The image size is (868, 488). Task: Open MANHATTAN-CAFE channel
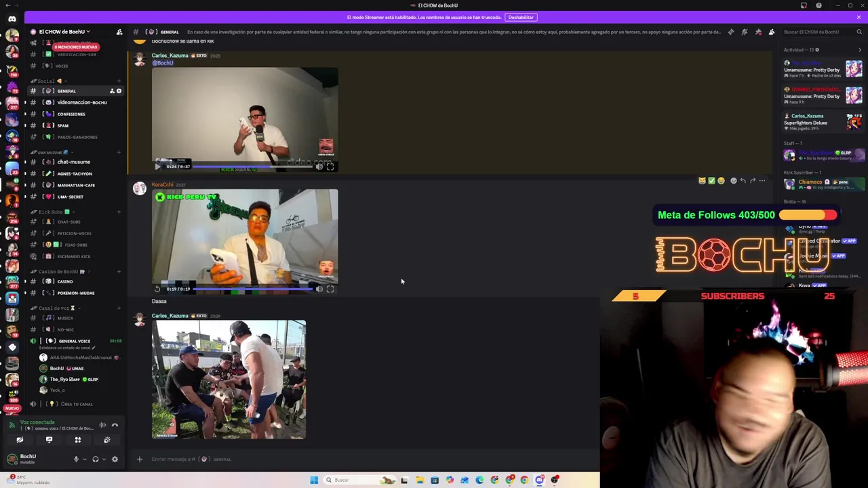76,185
